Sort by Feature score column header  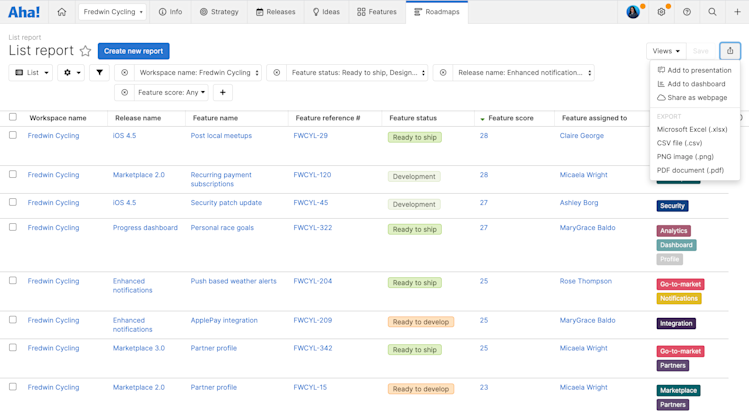tap(511, 118)
